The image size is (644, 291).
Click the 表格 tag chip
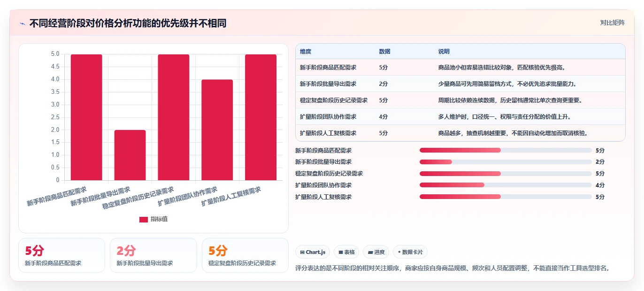[346, 252]
